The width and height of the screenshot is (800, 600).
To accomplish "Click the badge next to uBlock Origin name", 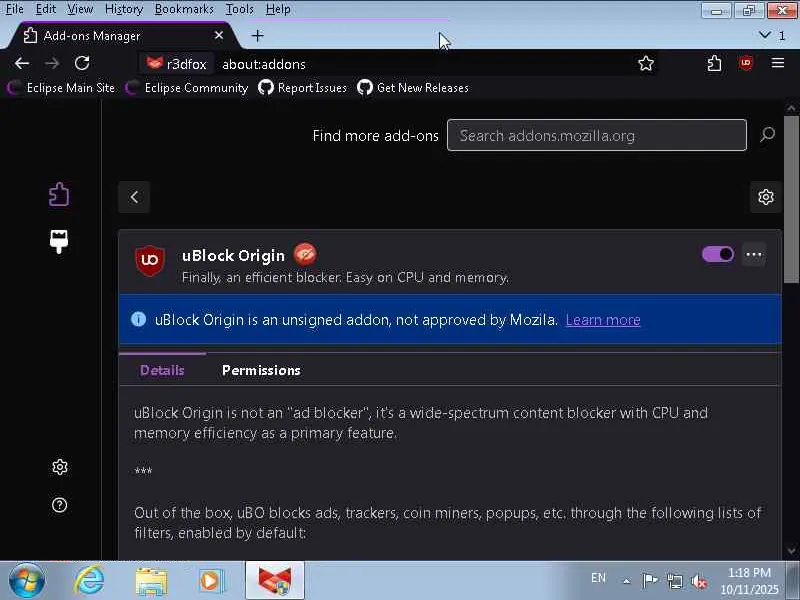I will [305, 254].
